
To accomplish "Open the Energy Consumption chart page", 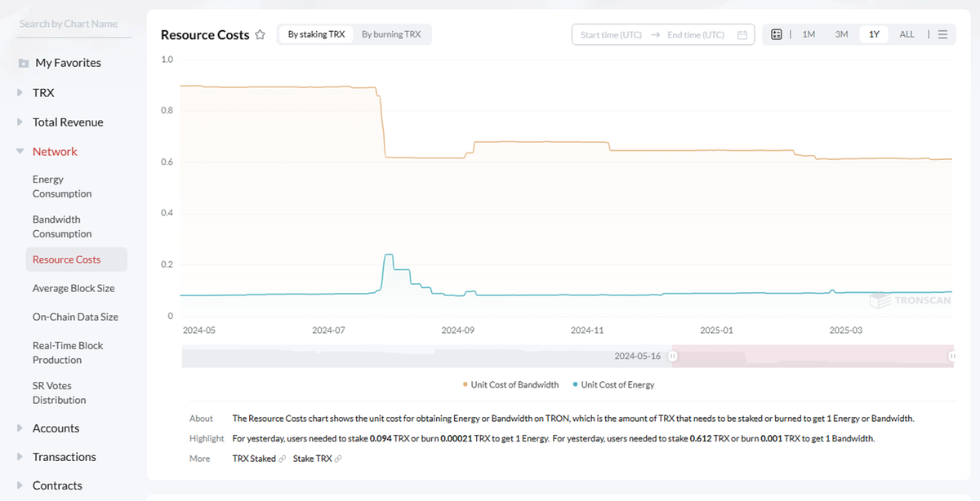I will [62, 187].
